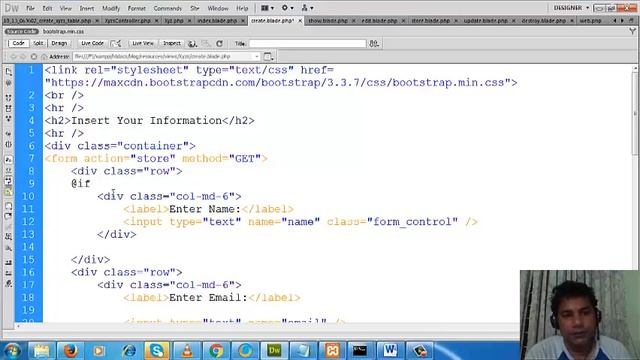The image size is (640, 360).
Task: Open the Commands menu
Action: 167,8
